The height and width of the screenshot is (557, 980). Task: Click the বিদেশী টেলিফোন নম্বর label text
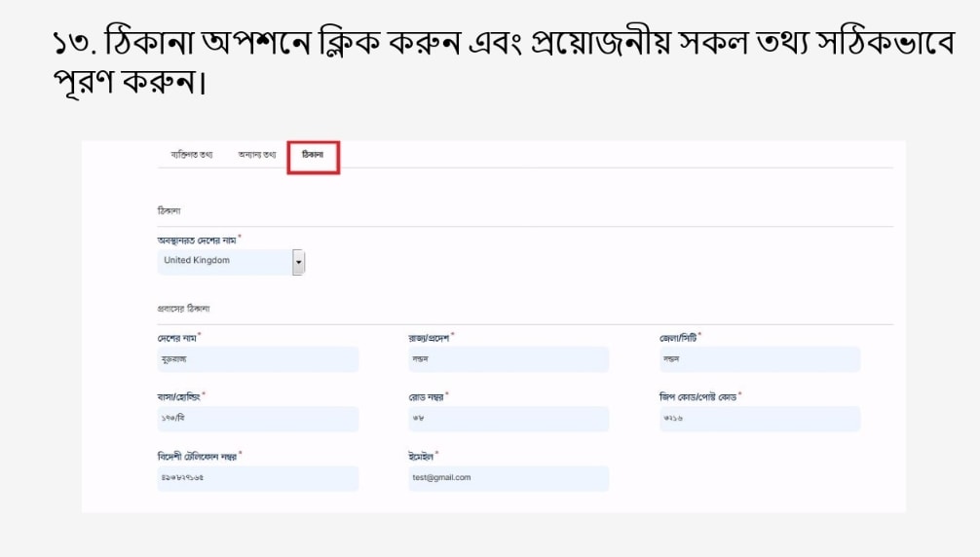[x=197, y=456]
